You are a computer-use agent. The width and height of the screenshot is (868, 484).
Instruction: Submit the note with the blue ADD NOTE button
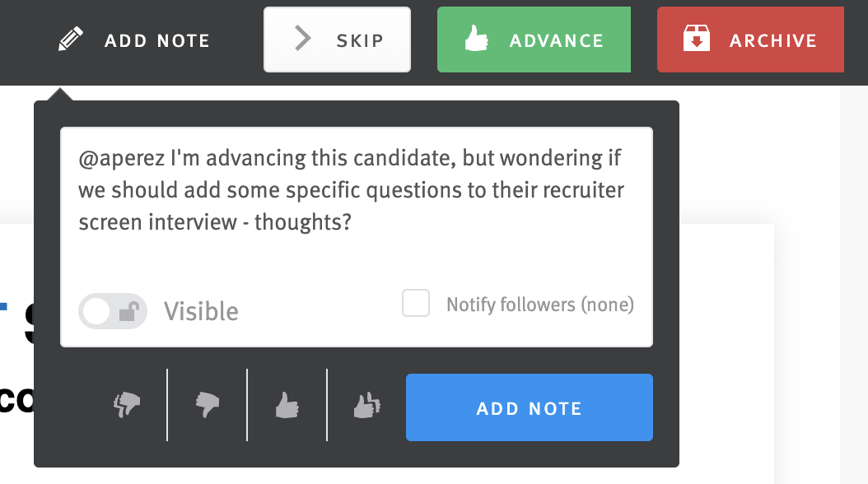(529, 407)
